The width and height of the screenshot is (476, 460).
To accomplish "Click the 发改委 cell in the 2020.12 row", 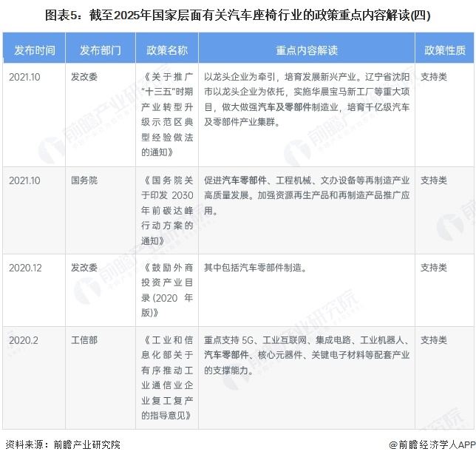I will pos(84,268).
